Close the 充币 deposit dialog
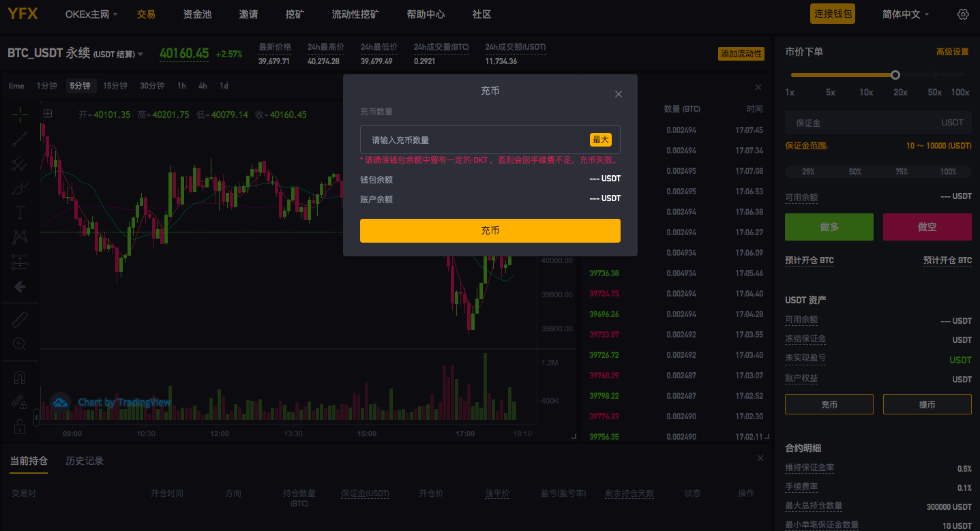Image resolution: width=980 pixels, height=531 pixels. 619,94
